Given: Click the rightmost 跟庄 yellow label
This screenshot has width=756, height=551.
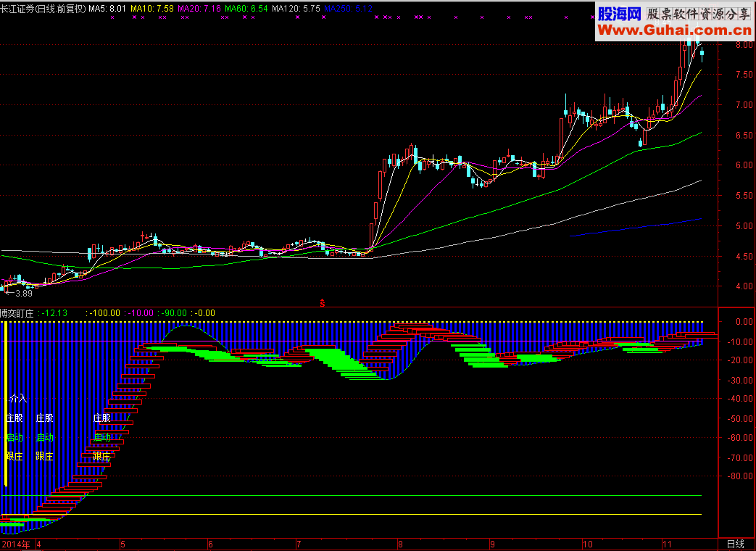Looking at the screenshot, I should tap(101, 456).
